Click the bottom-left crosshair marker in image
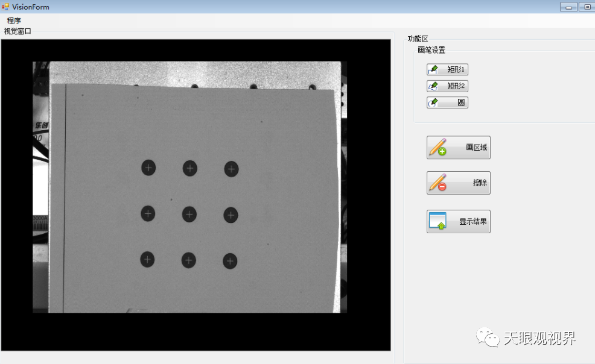Screen dimensions: 595x364 point(147,259)
